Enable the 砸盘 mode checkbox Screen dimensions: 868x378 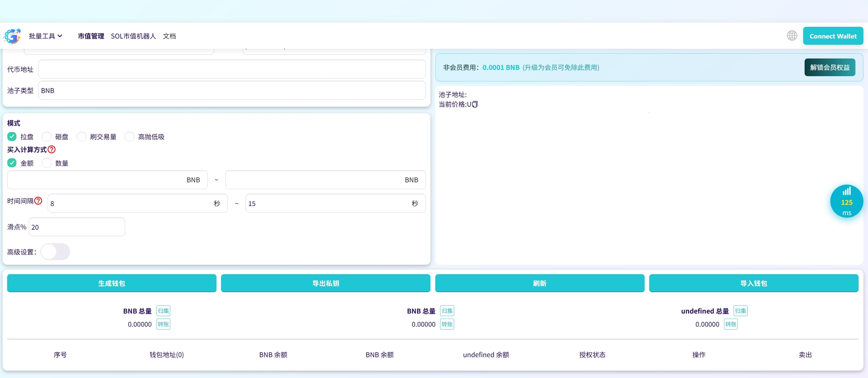pos(47,136)
